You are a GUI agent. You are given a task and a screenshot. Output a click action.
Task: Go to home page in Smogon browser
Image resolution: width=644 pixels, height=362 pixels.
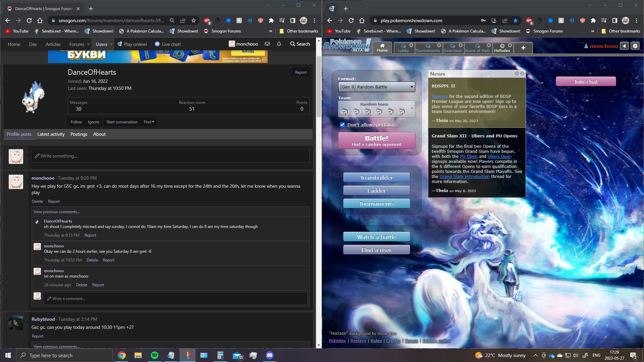(40, 20)
